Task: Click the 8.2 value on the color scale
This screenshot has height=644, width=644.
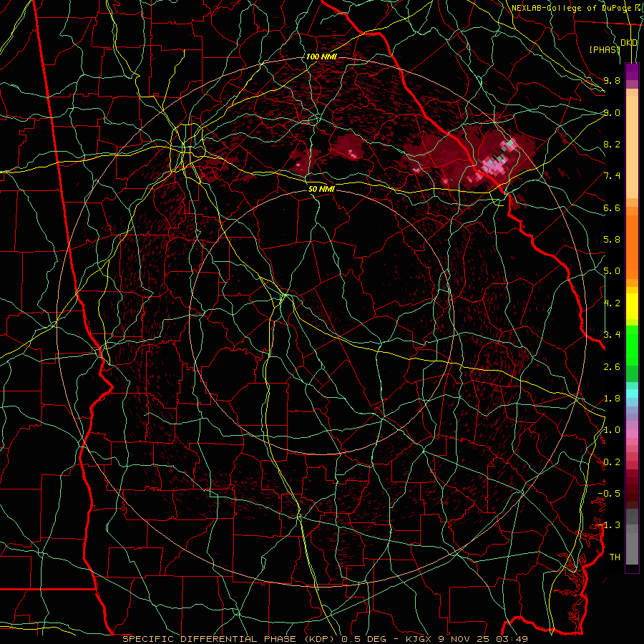Action: point(612,144)
